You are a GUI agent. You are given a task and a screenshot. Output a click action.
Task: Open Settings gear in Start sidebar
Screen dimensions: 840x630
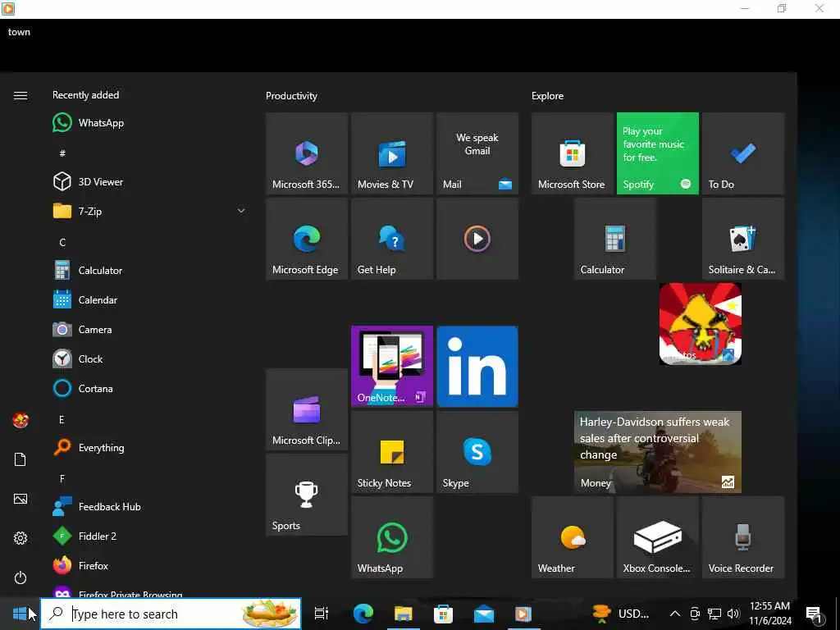pos(21,538)
